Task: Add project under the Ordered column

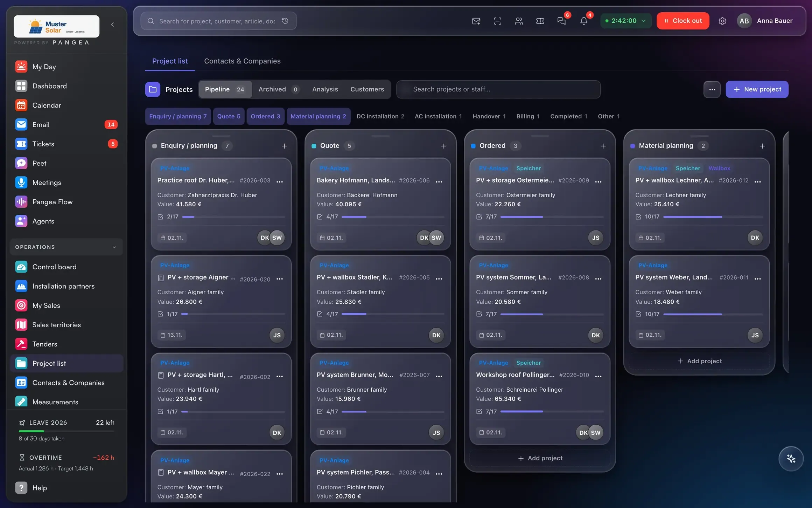Action: (x=540, y=458)
